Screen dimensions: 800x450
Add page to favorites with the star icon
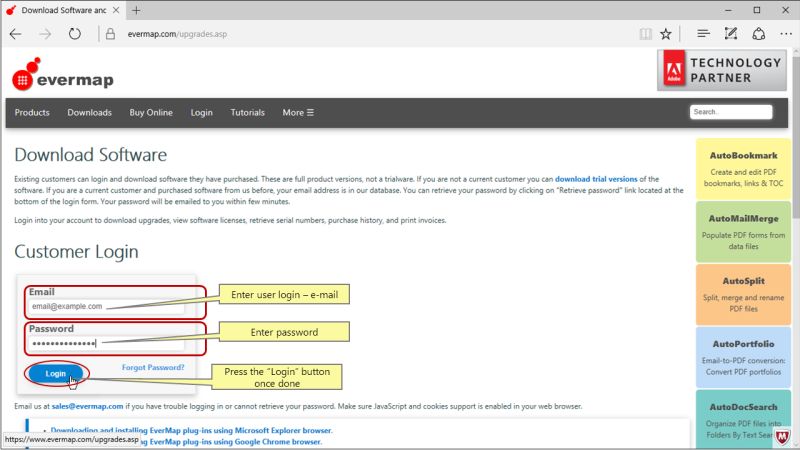pos(666,34)
